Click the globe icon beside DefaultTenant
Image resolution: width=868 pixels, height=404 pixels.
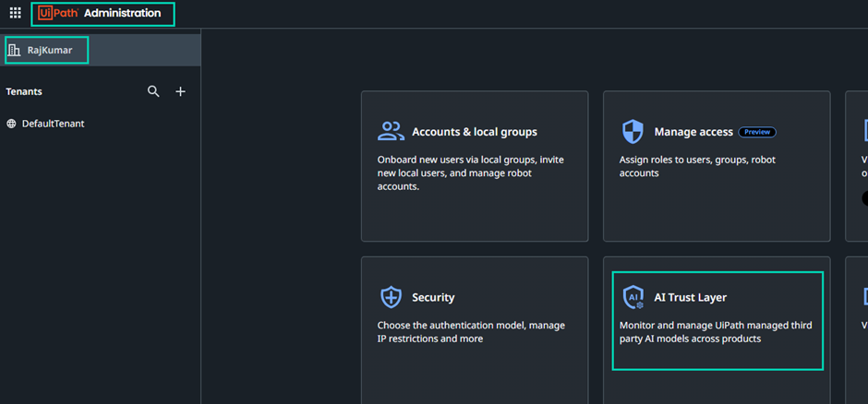[x=12, y=124]
